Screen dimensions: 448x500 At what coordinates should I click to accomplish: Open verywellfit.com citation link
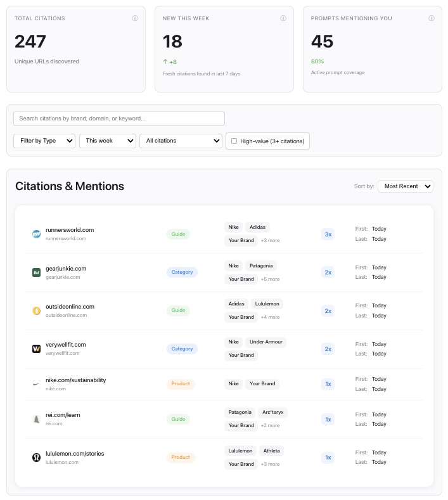pyautogui.click(x=66, y=344)
